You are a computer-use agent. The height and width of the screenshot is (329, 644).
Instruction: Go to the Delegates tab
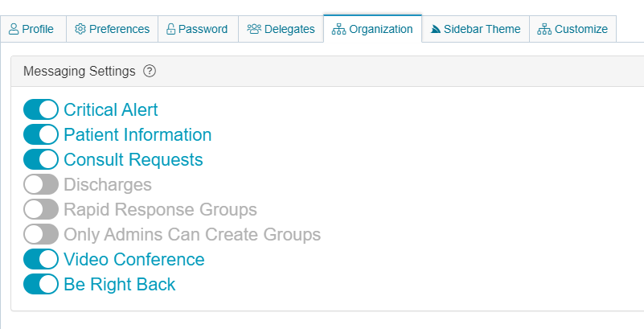(281, 29)
